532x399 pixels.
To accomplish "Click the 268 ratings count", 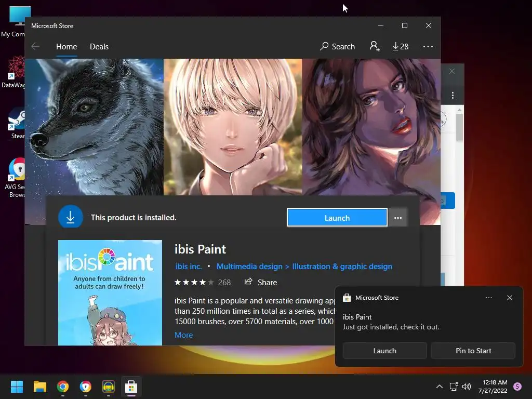I will tap(224, 282).
